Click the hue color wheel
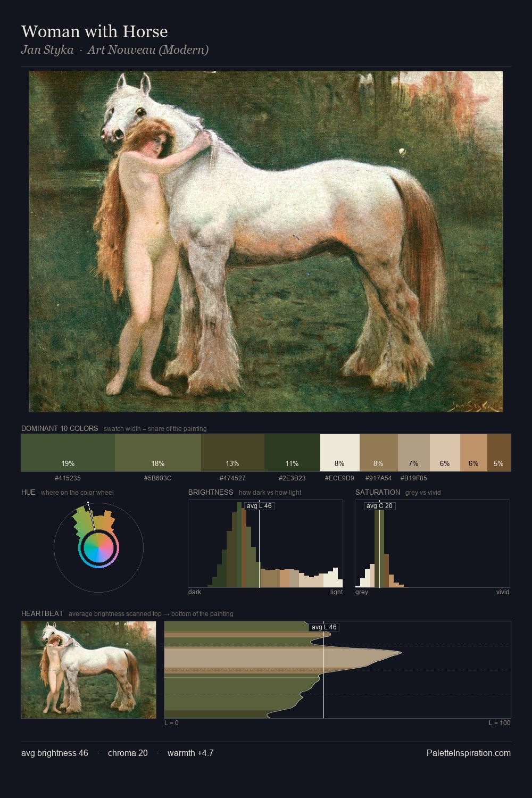This screenshot has height=798, width=532. tap(98, 547)
